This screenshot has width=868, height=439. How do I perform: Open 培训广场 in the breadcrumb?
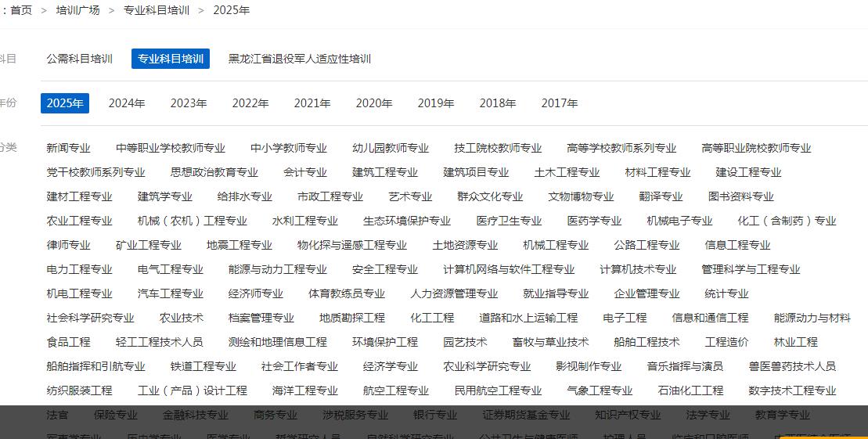point(77,10)
